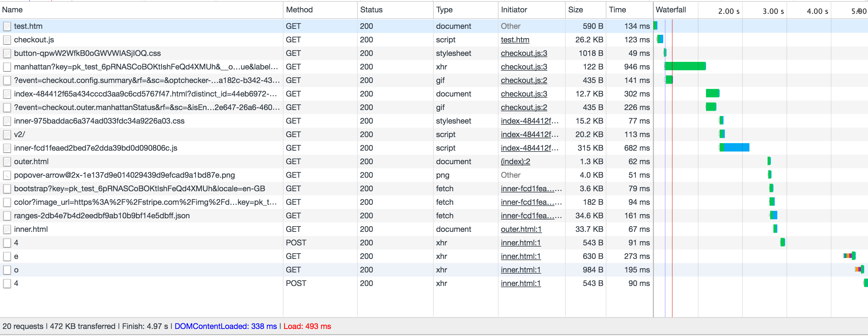Viewport: 868px width, 336px height.
Task: Click the 4.00 s waterfall time marker
Action: 817,11
